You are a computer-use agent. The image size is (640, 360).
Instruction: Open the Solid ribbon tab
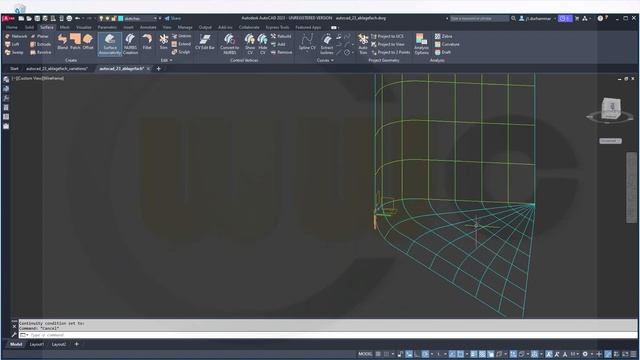pyautogui.click(x=29, y=27)
